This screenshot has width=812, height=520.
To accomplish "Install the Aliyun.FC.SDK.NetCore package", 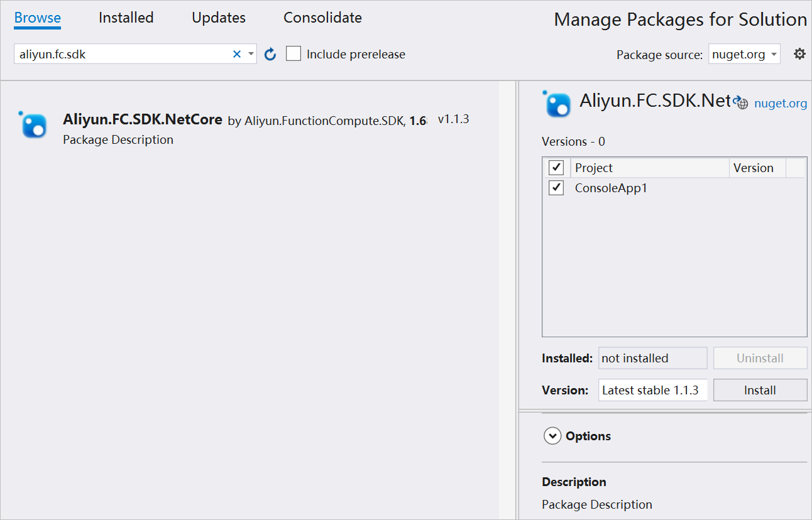I will pos(760,389).
